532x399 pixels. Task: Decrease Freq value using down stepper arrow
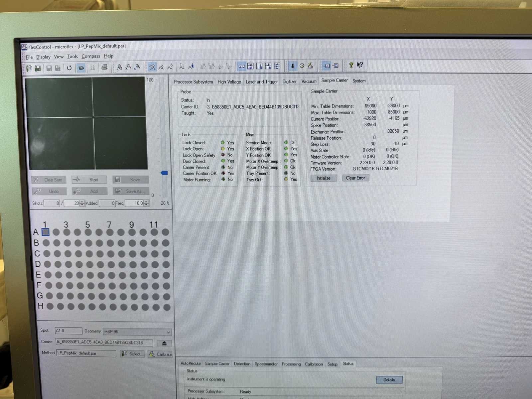coord(146,205)
